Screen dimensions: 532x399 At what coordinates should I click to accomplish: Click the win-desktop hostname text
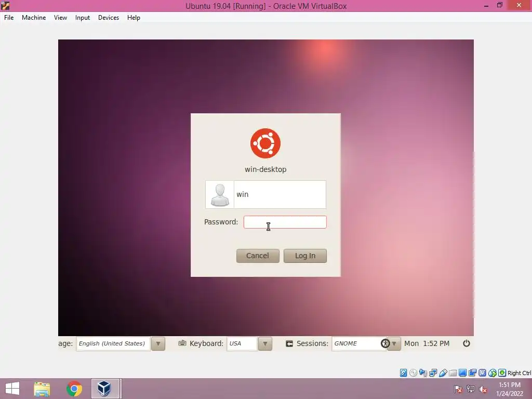[265, 169]
